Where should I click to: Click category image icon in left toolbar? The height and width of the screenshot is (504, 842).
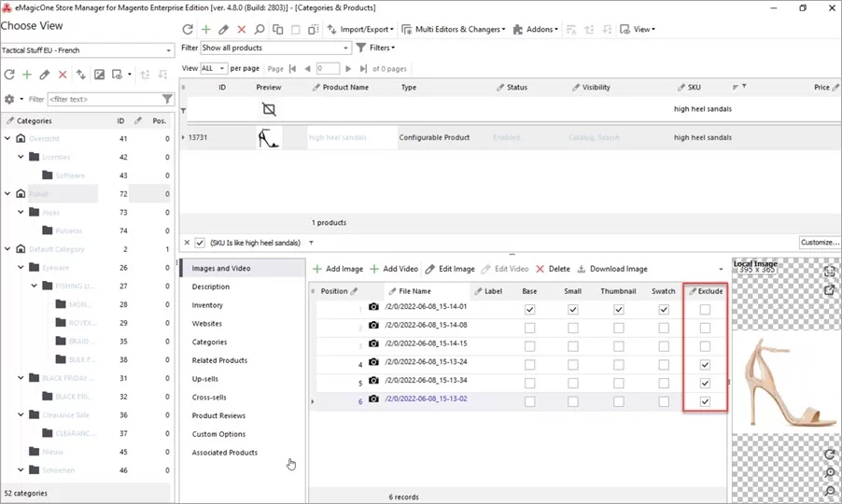(99, 75)
